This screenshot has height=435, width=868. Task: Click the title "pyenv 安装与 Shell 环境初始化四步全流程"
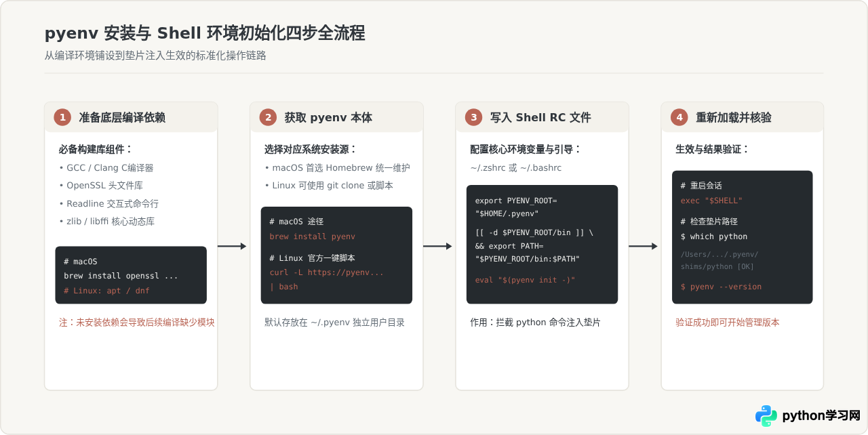pyautogui.click(x=205, y=33)
